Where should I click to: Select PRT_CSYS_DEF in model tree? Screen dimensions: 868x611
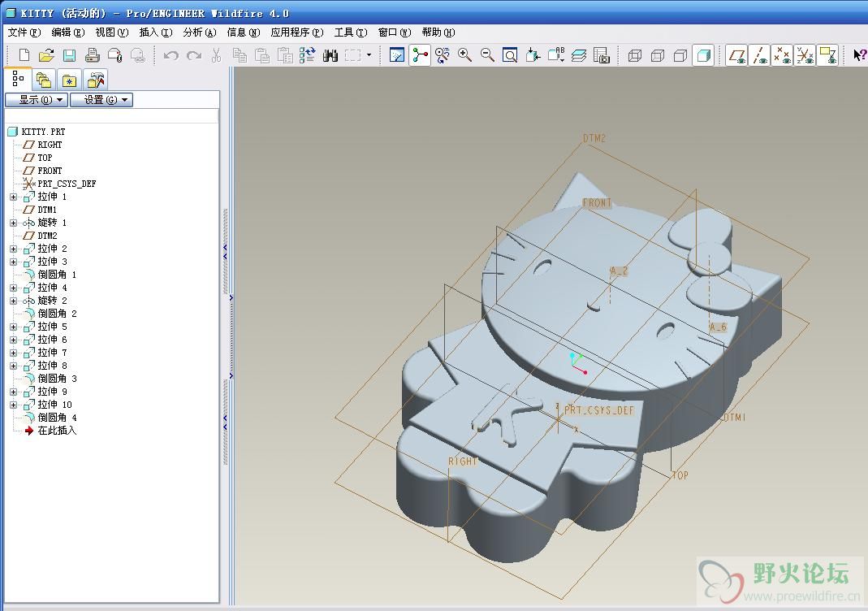pos(59,184)
